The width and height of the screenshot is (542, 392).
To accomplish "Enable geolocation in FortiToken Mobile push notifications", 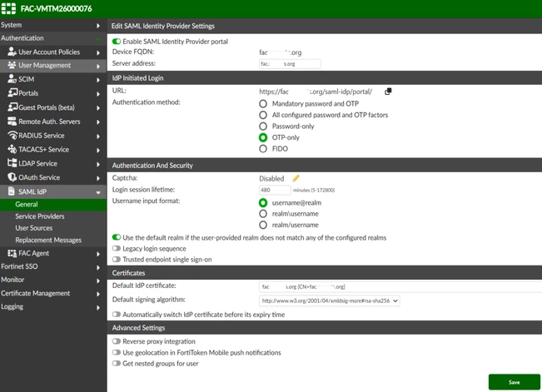I will pos(117,353).
